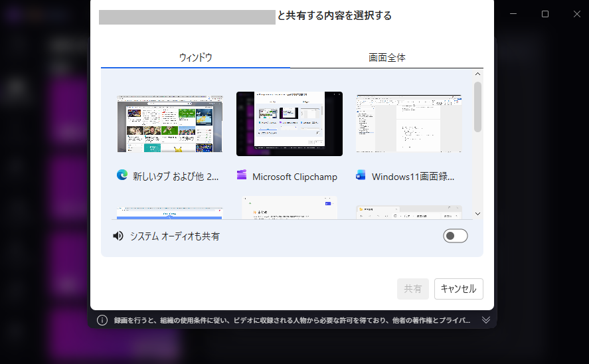589x364 pixels.
Task: Toggle システム オーディオも共有 switch
Action: pyautogui.click(x=456, y=236)
